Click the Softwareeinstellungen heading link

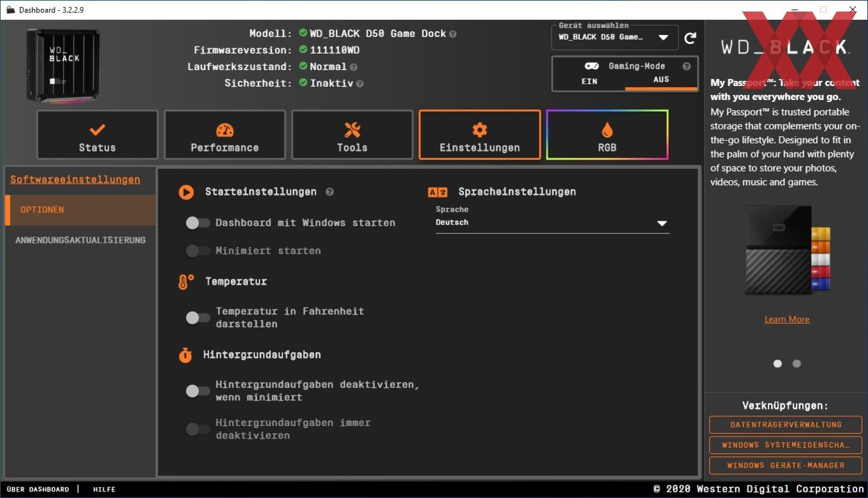[75, 180]
